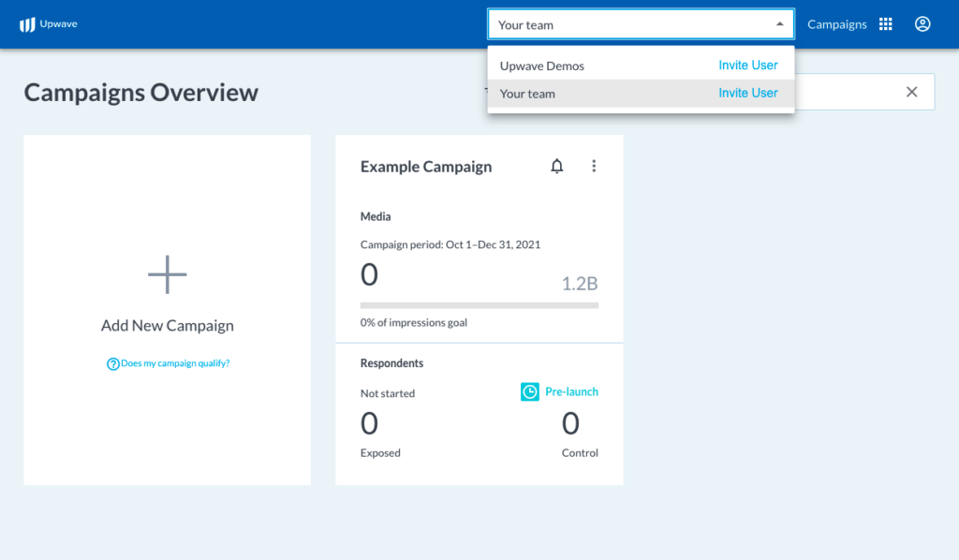The width and height of the screenshot is (959, 560).
Task: Click the Respondents section heading
Action: click(391, 363)
